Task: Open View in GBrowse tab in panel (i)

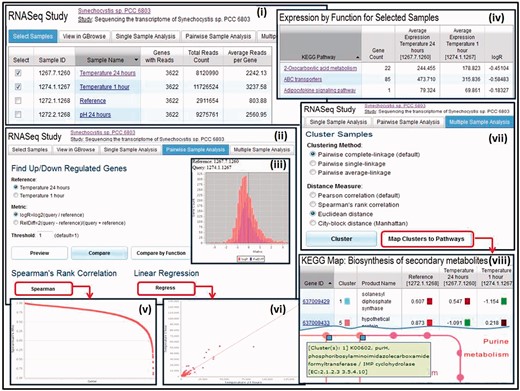Action: tap(84, 36)
